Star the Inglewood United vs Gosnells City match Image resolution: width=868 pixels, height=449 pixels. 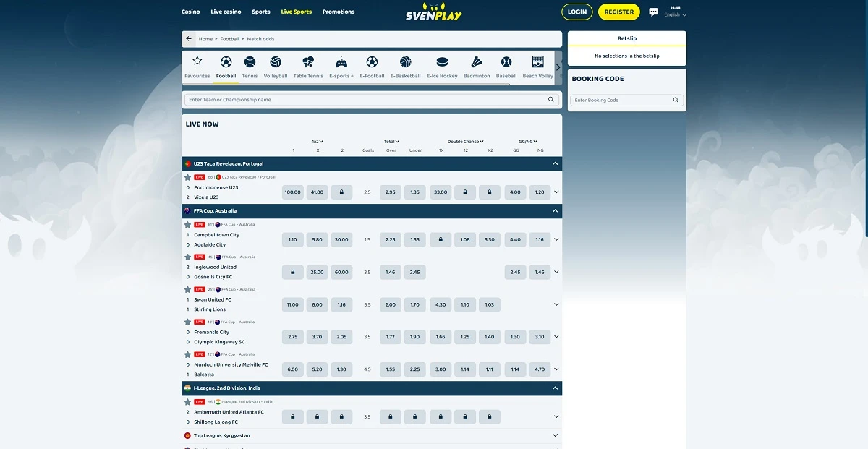188,257
